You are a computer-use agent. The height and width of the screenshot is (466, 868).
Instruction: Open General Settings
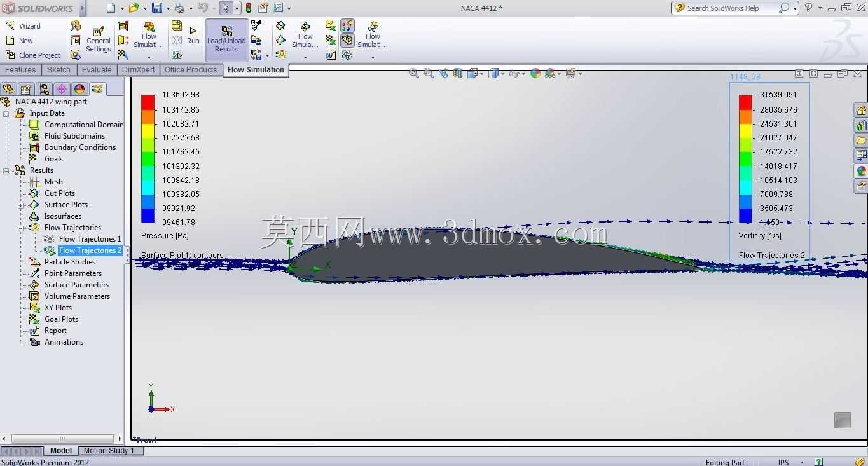tap(99, 39)
